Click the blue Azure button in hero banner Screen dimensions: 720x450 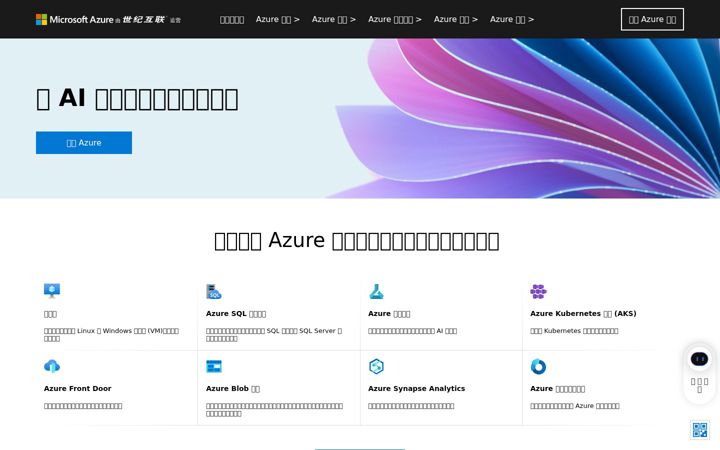[84, 143]
